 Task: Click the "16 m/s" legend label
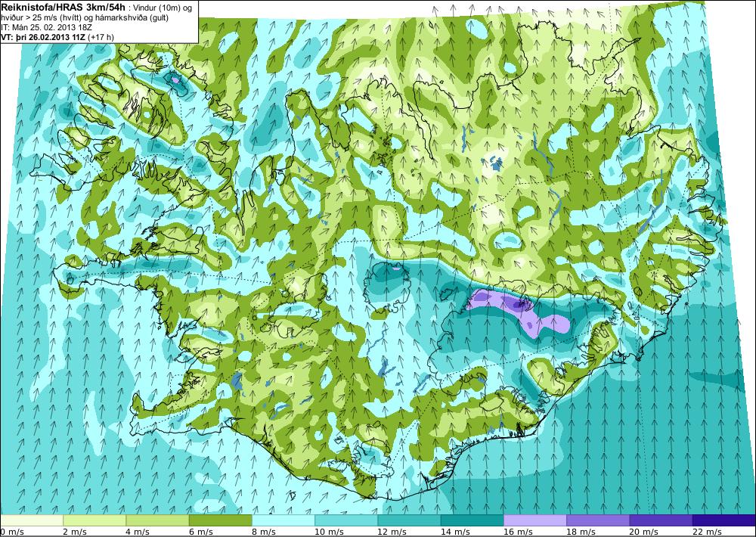tap(518, 532)
